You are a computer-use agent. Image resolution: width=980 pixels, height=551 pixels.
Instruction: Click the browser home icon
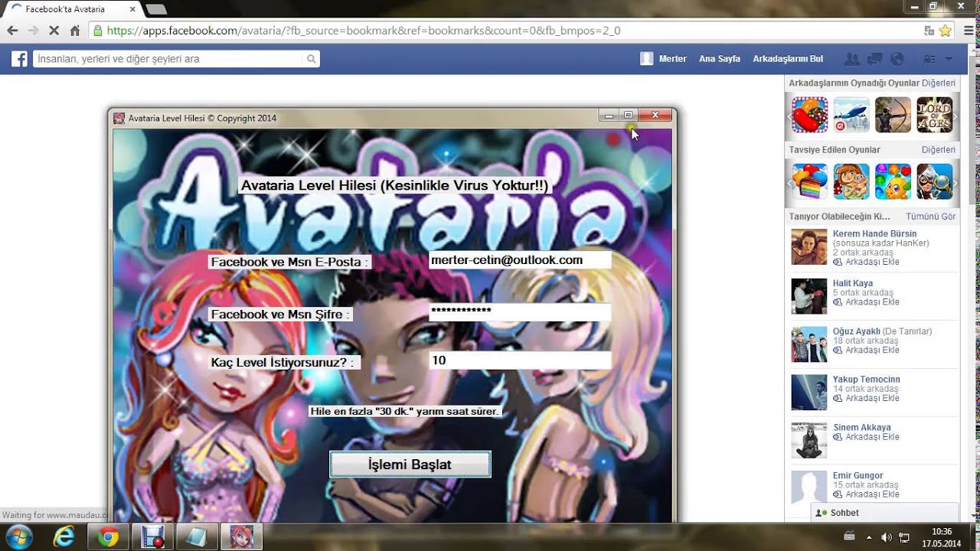pyautogui.click(x=74, y=31)
